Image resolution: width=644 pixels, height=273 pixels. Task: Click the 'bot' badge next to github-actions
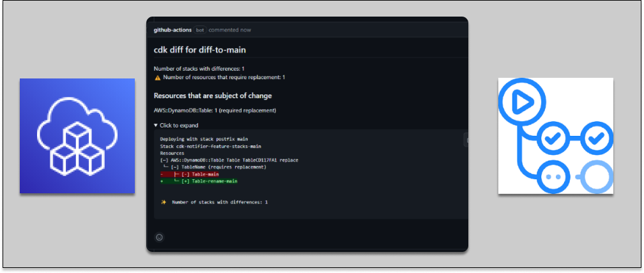pos(199,30)
